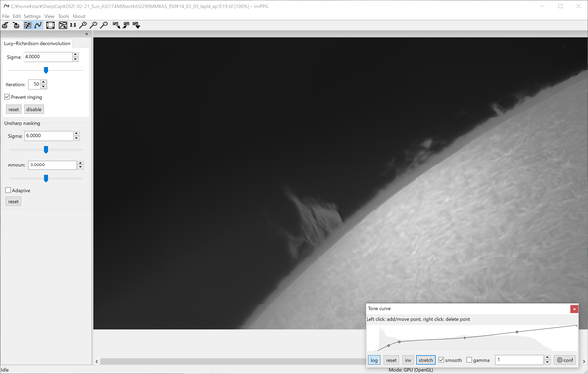Screen dimensions: 588x374
Task: Increase gamma value with up arrow
Action: tap(547, 358)
